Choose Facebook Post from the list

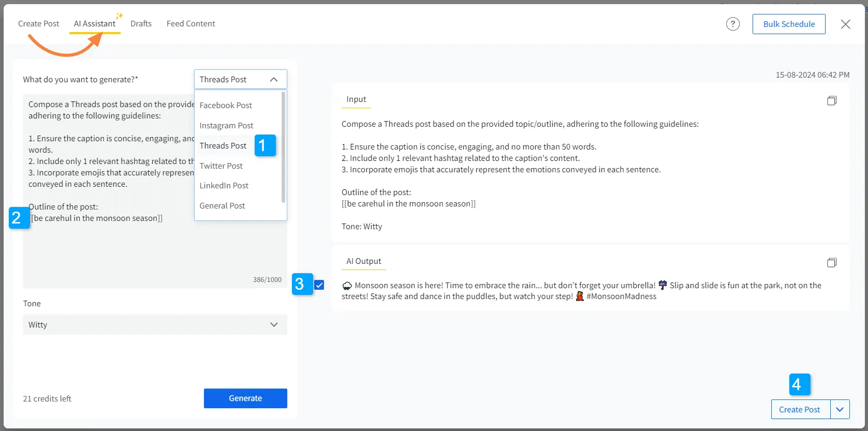click(226, 105)
